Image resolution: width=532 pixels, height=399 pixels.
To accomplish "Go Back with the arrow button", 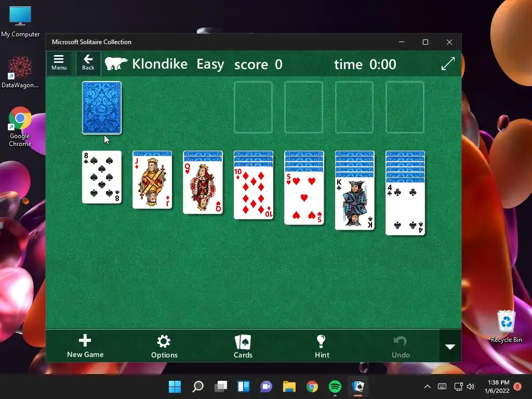I will point(88,63).
